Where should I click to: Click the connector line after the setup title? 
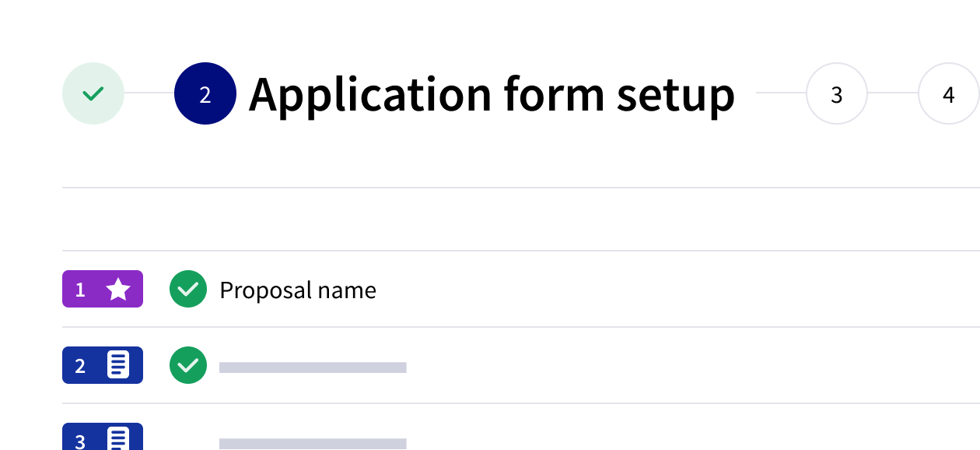coord(780,93)
